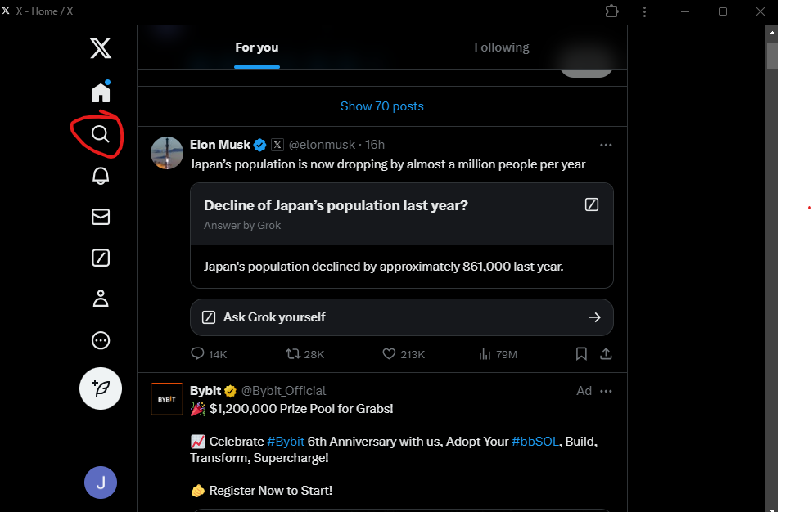The image size is (812, 512).
Task: Click the X logo at top of sidebar
Action: (101, 48)
